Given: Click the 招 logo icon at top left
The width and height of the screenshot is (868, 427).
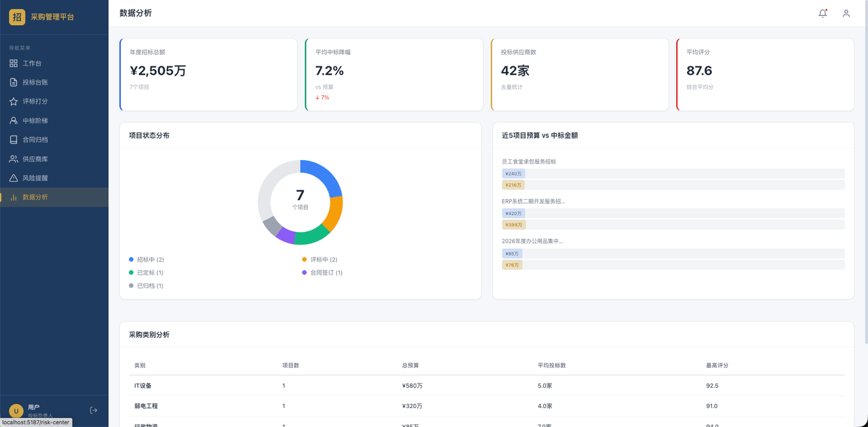Looking at the screenshot, I should tap(17, 17).
